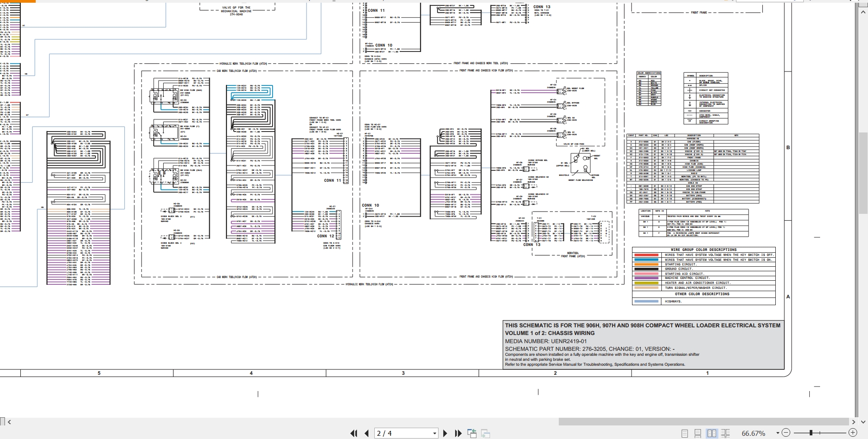
Task: Click the 66.67% zoom value
Action: (753, 434)
